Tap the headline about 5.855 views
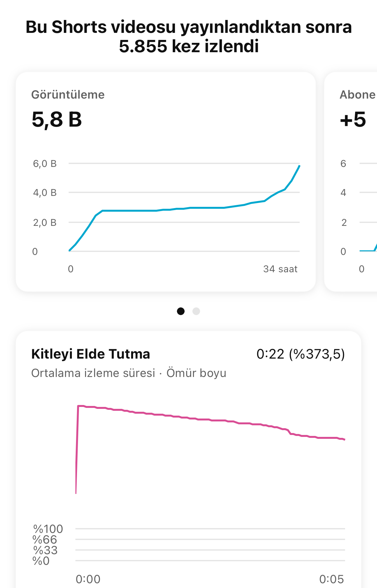 pyautogui.click(x=188, y=36)
